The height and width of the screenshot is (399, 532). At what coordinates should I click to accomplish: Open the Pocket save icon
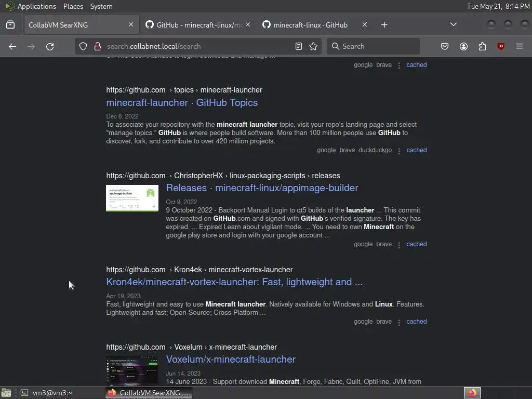click(x=445, y=46)
